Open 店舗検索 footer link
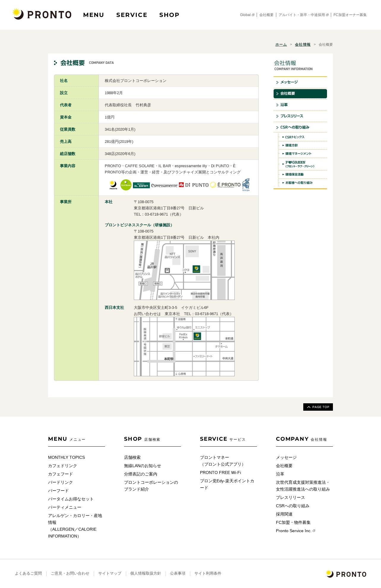 click(132, 457)
